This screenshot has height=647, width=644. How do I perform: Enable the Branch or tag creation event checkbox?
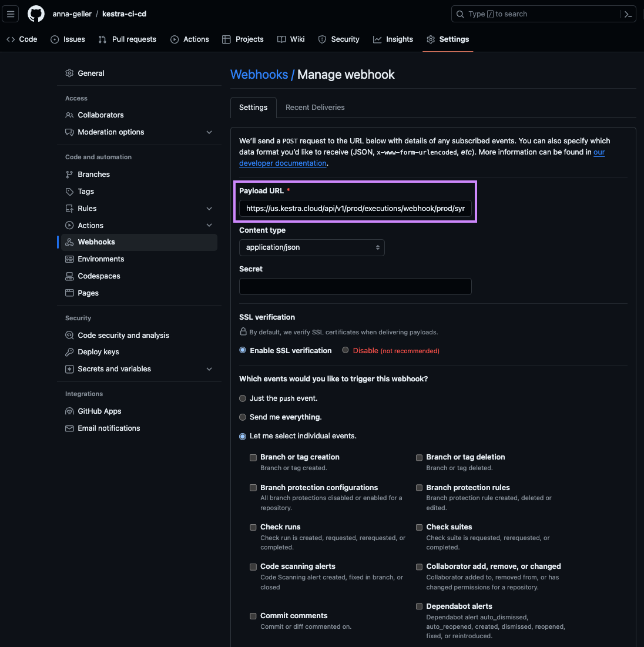[x=253, y=457]
